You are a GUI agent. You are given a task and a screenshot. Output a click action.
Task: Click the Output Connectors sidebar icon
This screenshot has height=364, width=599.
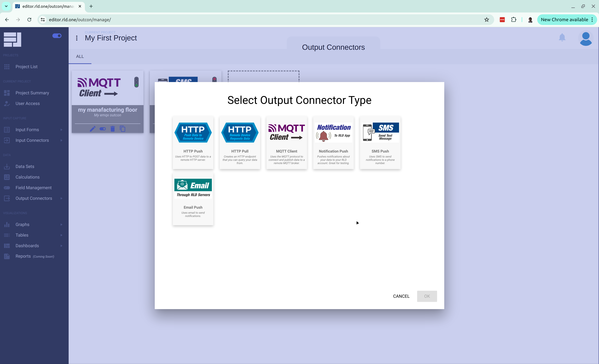[7, 198]
